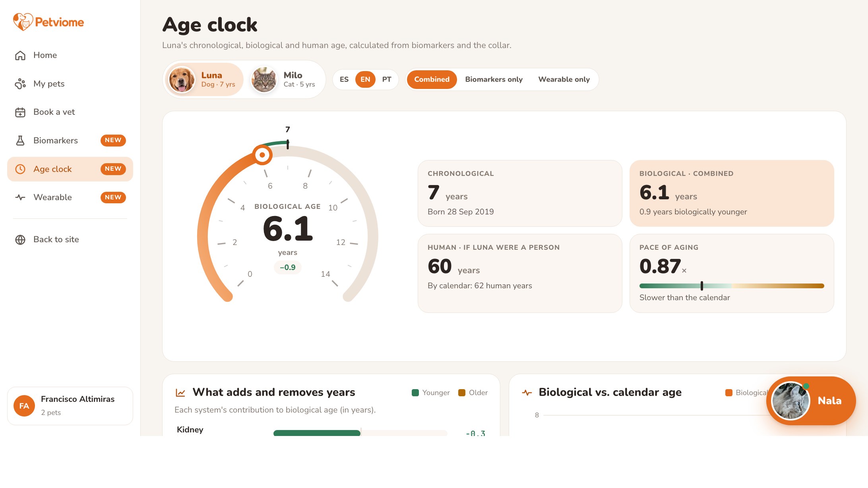Switch language to ES
This screenshot has height=488, width=868.
pos(344,79)
